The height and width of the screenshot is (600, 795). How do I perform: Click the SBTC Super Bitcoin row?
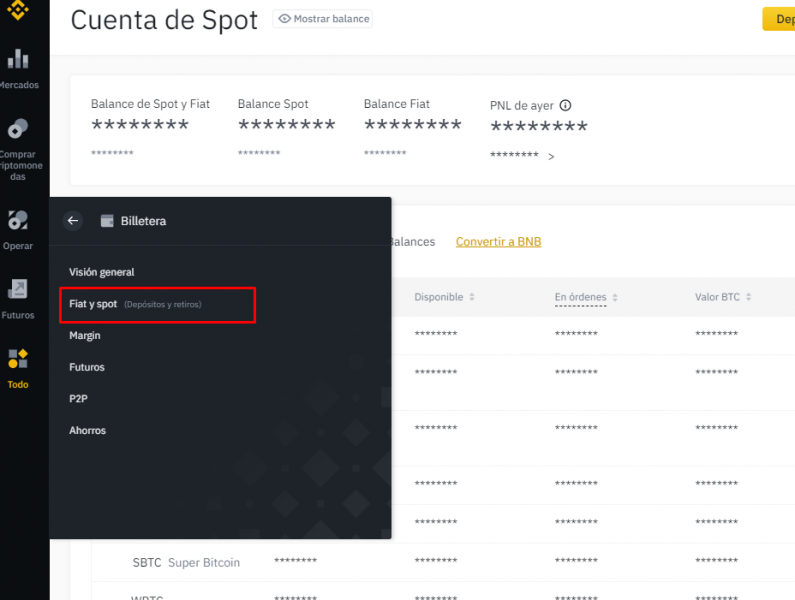tap(443, 562)
